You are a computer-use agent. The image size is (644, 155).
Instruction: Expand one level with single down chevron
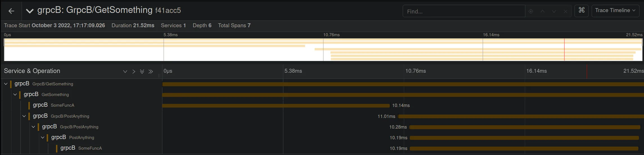(125, 72)
